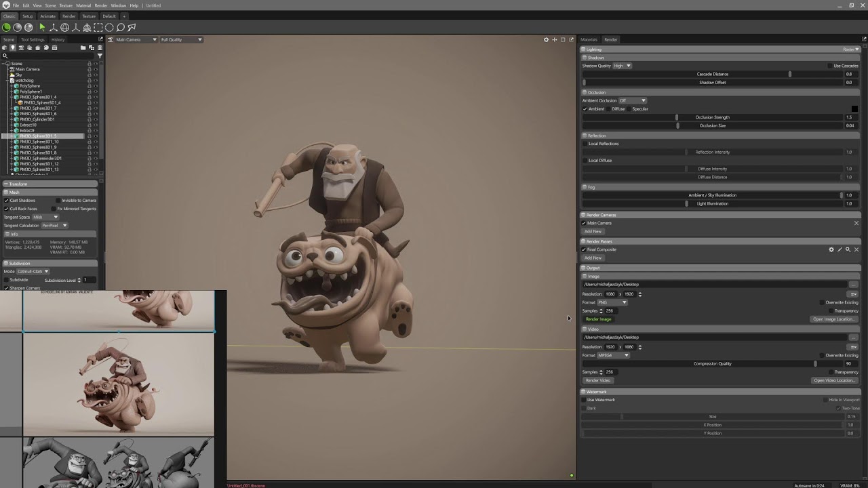The height and width of the screenshot is (488, 868).
Task: Activate the rotate globe tool
Action: [64, 27]
